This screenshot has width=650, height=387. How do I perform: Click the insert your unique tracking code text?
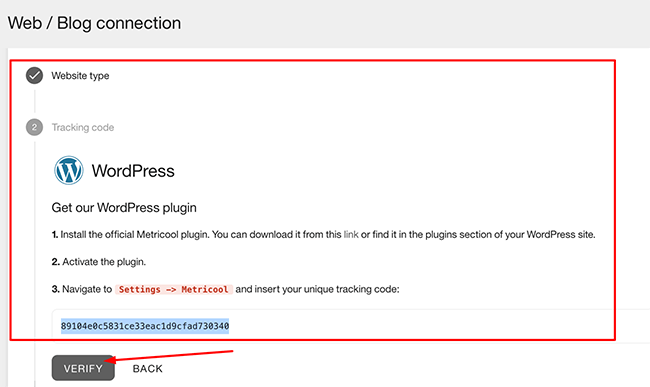click(x=317, y=289)
